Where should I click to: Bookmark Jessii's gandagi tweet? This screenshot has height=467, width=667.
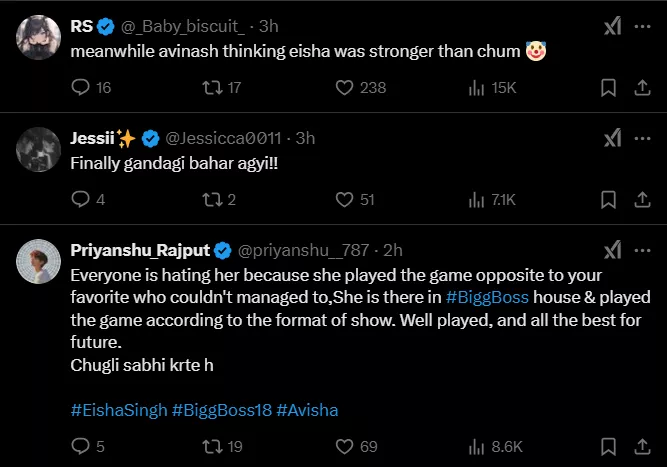point(607,199)
